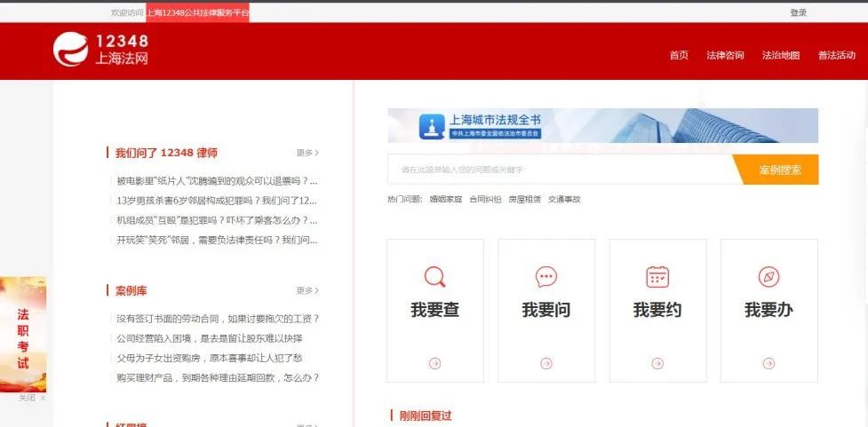Screen dimensions: 868x427
Task: Open the 我要查 magnifier icon
Action: (x=435, y=277)
